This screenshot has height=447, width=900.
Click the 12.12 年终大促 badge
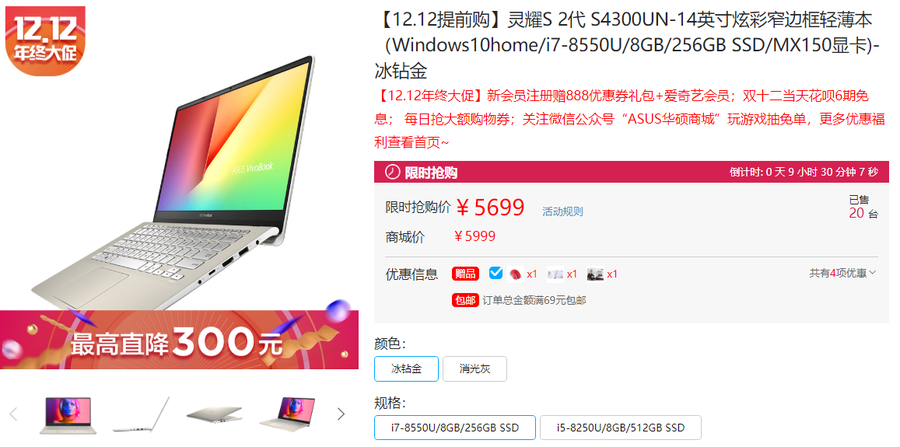tap(45, 40)
